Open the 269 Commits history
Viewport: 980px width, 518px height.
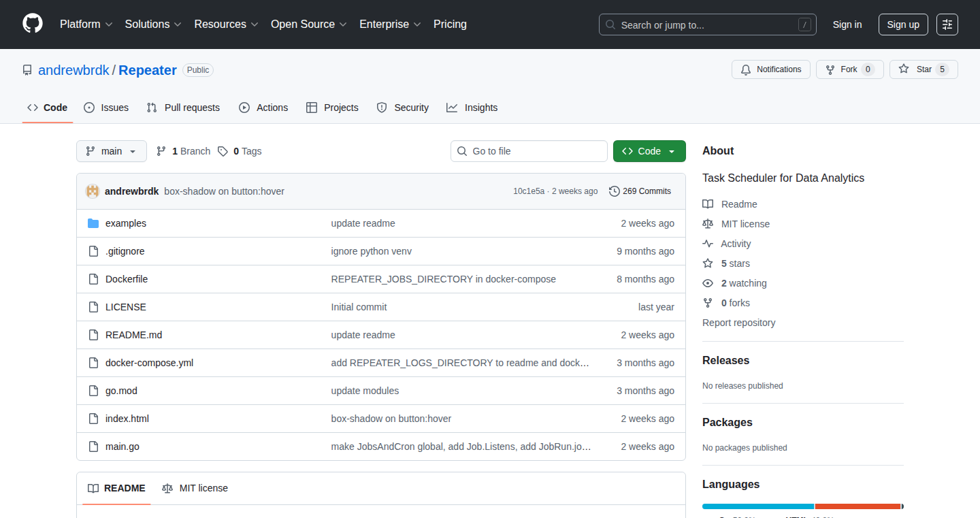640,191
